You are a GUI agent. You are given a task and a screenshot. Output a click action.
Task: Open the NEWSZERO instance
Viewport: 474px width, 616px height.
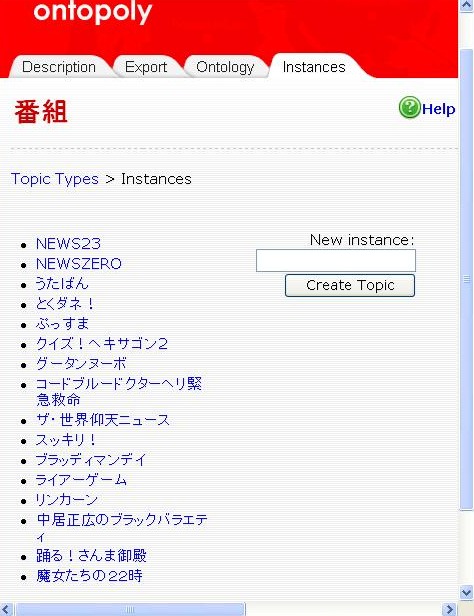pos(79,264)
